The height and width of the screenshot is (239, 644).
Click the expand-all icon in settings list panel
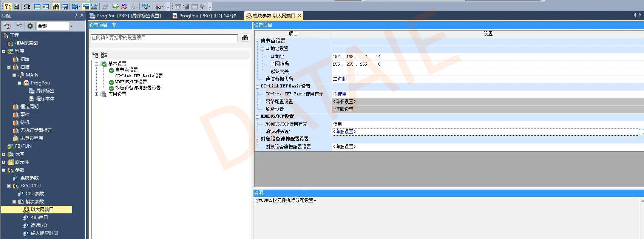point(96,55)
